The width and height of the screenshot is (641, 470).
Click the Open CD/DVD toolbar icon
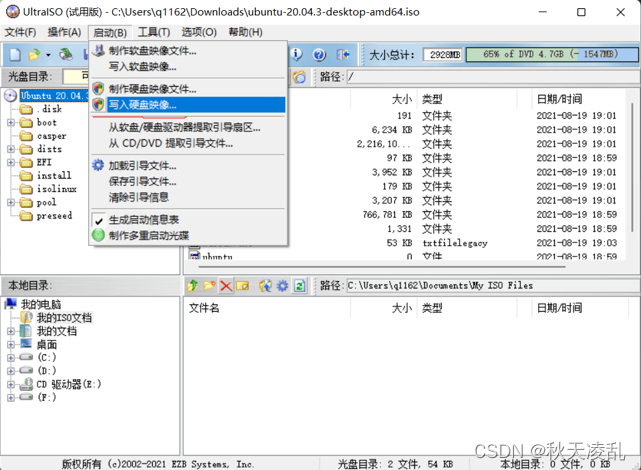[x=66, y=54]
